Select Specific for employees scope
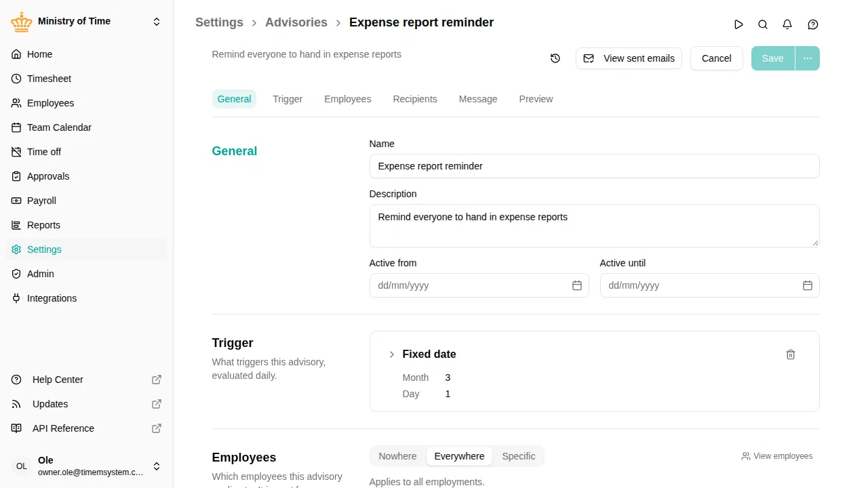This screenshot has height=488, width=868. (519, 456)
